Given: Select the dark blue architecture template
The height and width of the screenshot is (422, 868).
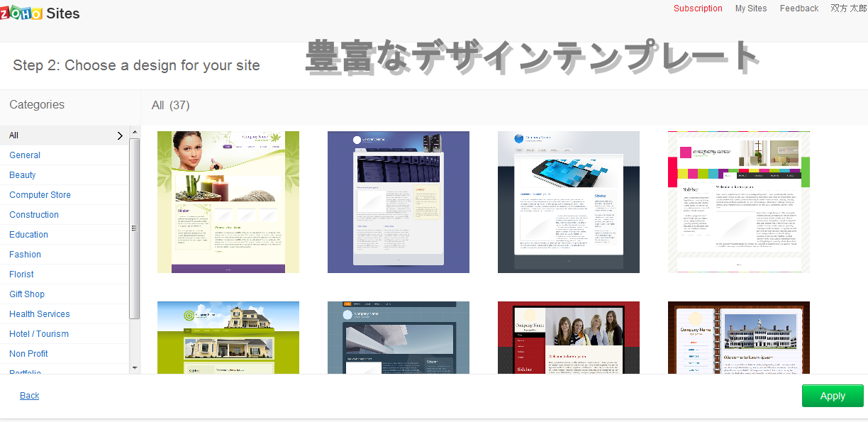Looking at the screenshot, I should click(399, 338).
